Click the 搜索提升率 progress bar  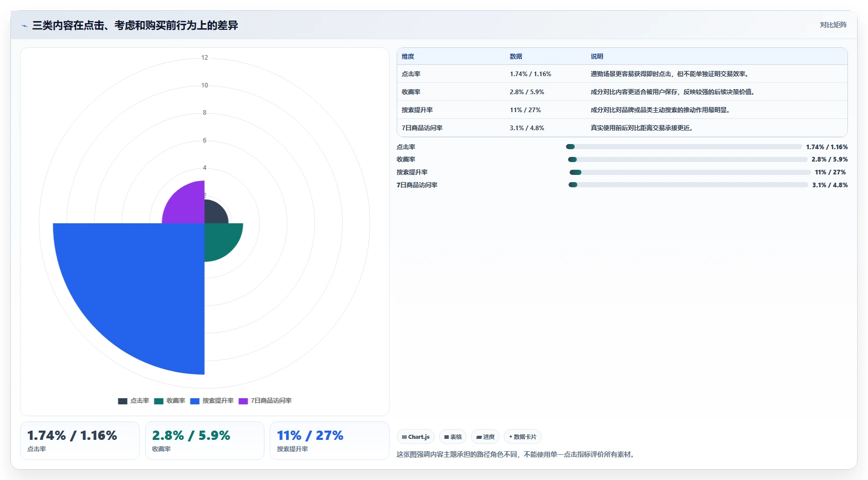[690, 172]
